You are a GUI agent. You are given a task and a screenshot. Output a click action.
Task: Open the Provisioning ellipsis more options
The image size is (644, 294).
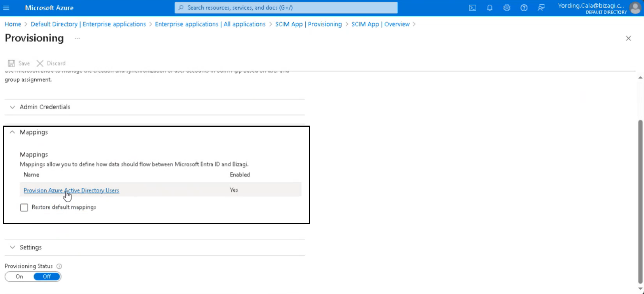(77, 38)
